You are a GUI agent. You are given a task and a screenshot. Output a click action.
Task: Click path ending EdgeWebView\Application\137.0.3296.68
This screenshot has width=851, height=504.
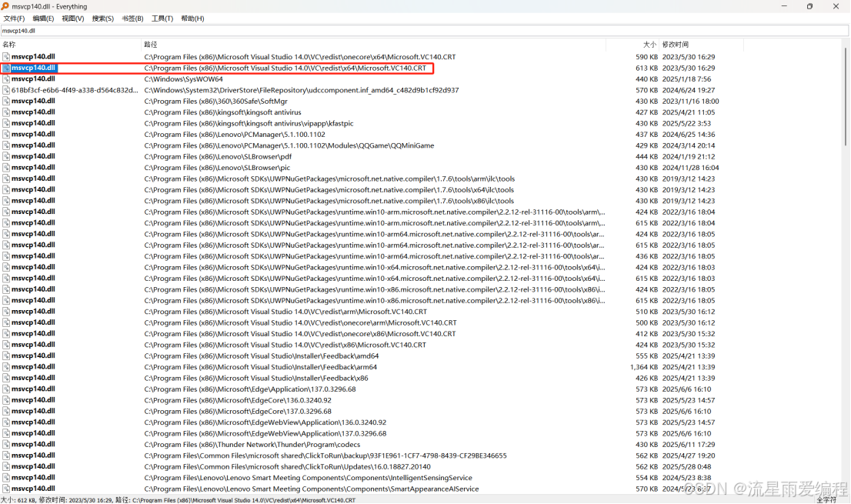[x=265, y=433]
